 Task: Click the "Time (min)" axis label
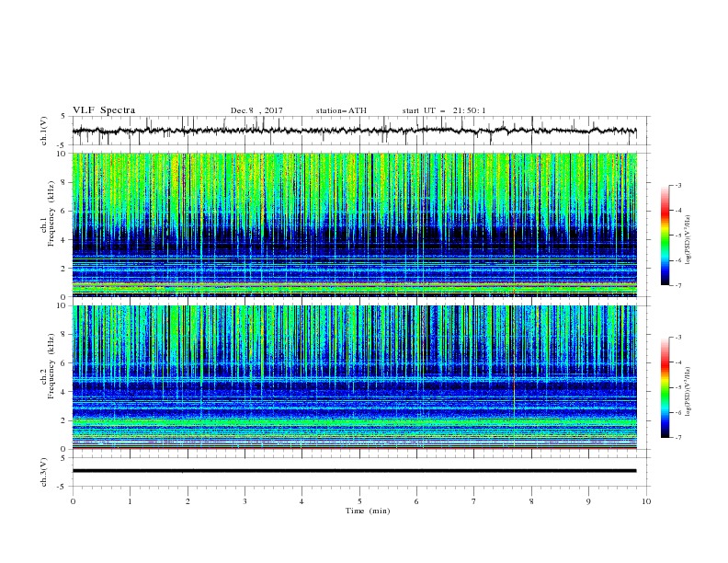368,511
